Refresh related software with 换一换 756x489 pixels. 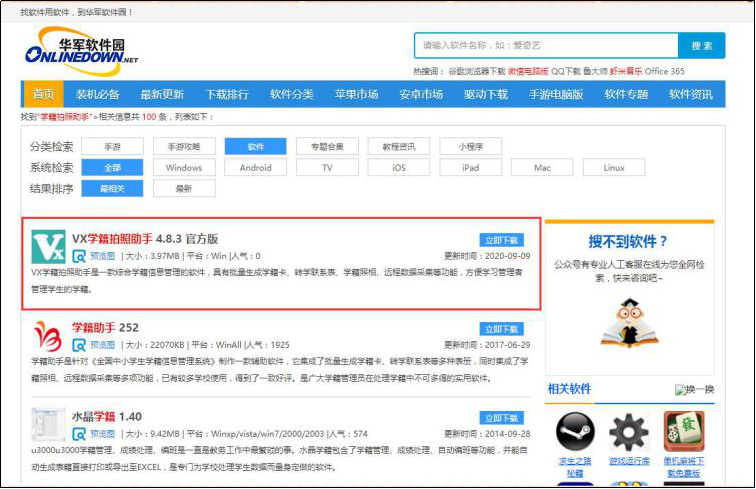click(694, 390)
